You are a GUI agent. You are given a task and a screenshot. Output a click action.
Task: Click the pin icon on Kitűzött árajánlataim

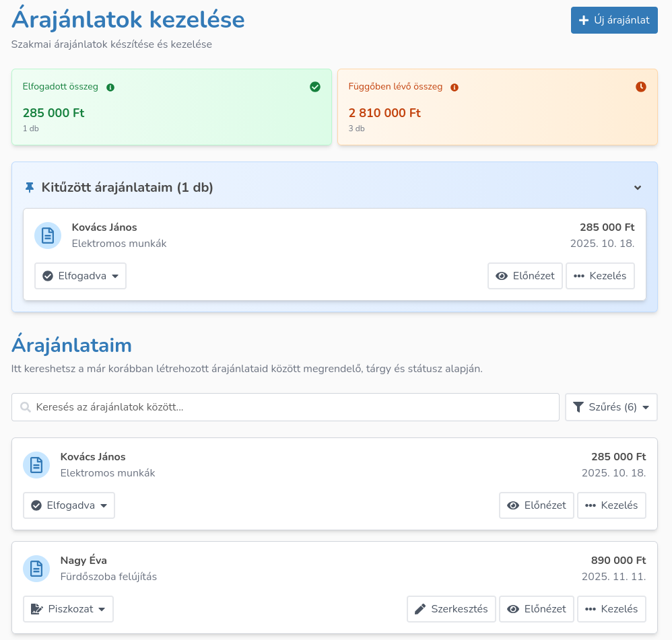coord(30,187)
